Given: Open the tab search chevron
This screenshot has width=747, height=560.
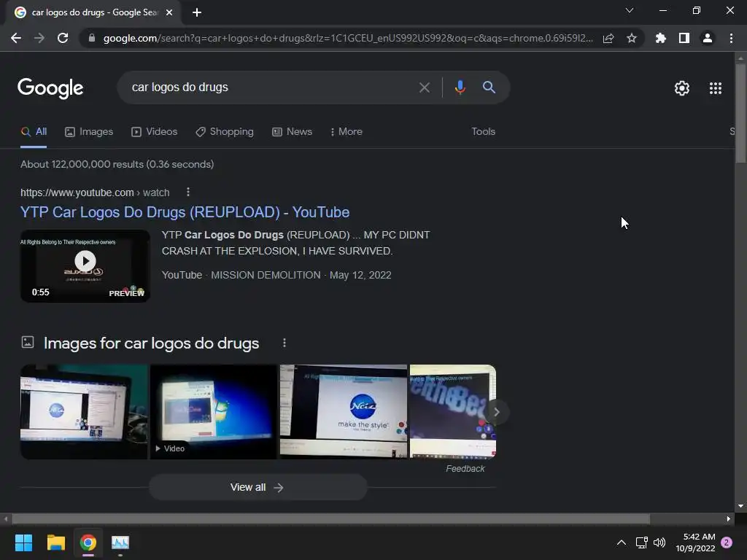Looking at the screenshot, I should (x=630, y=10).
